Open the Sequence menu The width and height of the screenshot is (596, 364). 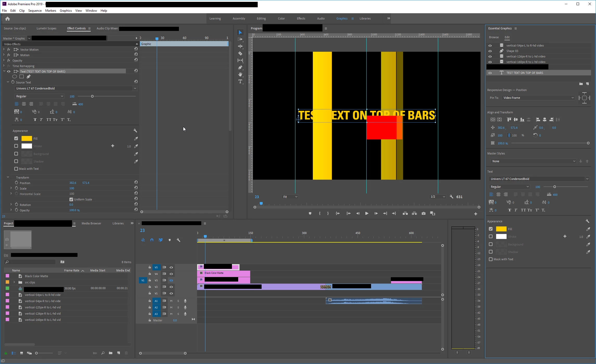tap(35, 11)
